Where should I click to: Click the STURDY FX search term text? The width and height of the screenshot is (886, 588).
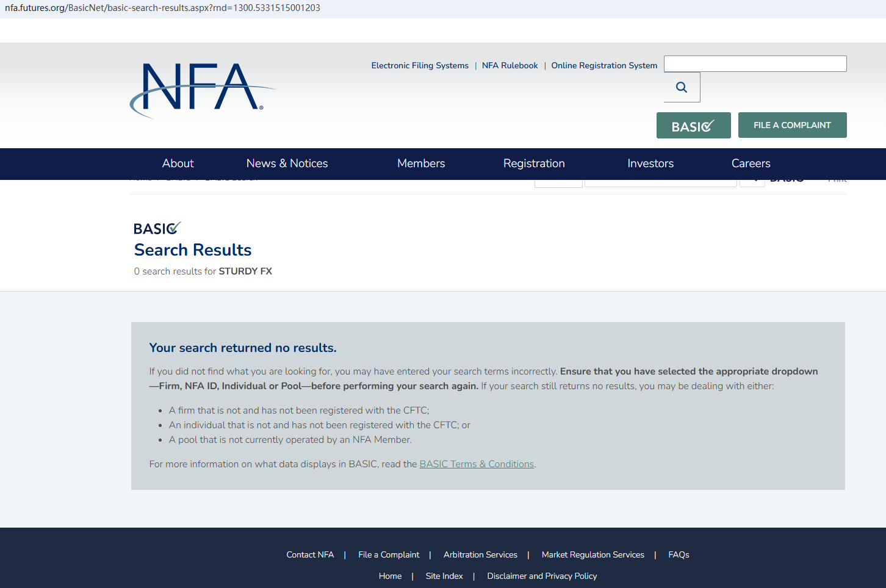click(x=245, y=271)
